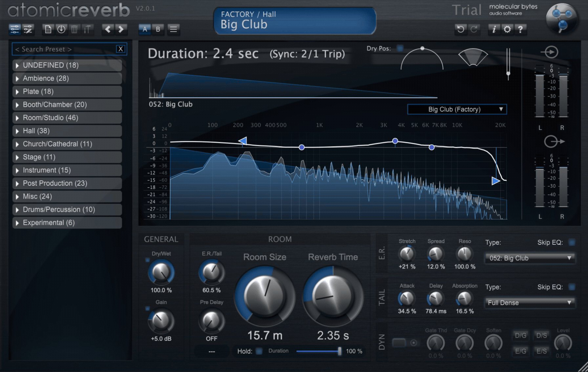Image resolution: width=588 pixels, height=372 pixels.
Task: Click the rename preset tool icon
Action: 87,30
